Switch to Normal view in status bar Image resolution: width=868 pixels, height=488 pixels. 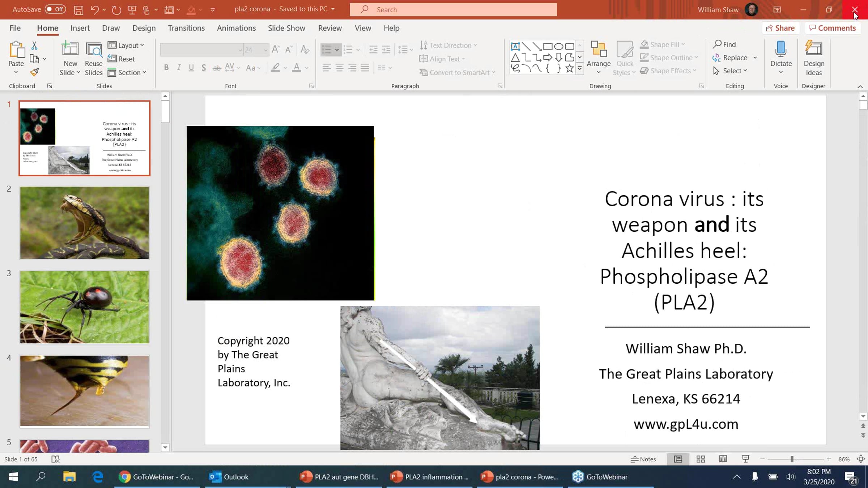678,459
